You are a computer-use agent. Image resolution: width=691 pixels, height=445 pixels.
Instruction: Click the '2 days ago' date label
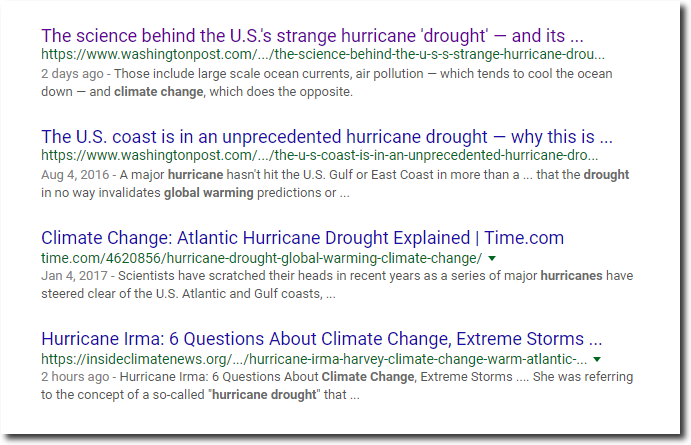72,74
